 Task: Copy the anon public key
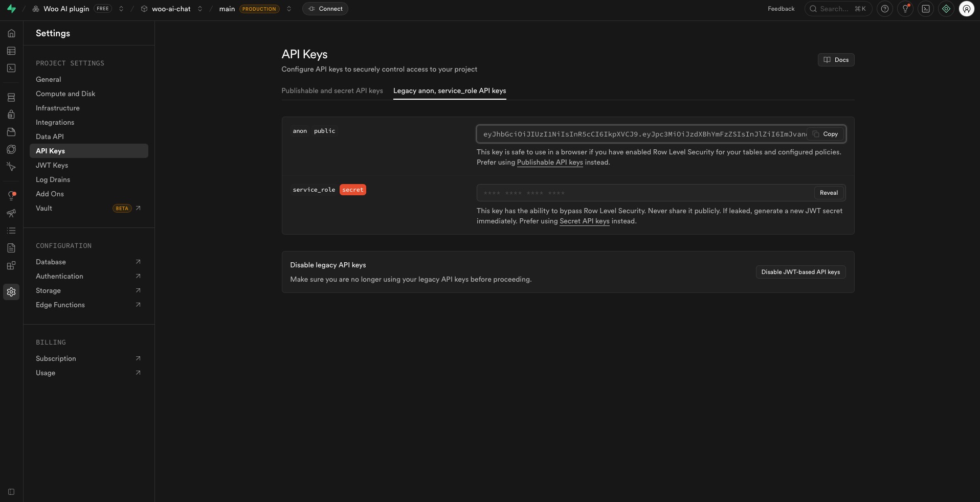(826, 134)
